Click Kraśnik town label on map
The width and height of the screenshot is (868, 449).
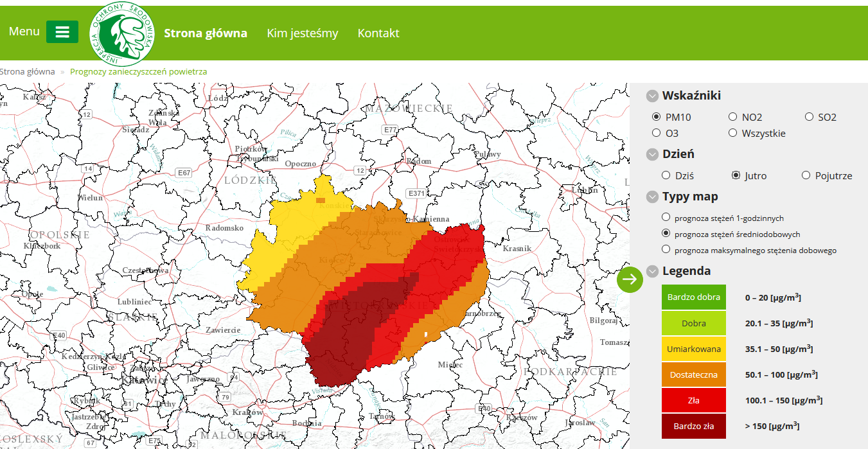pos(517,248)
